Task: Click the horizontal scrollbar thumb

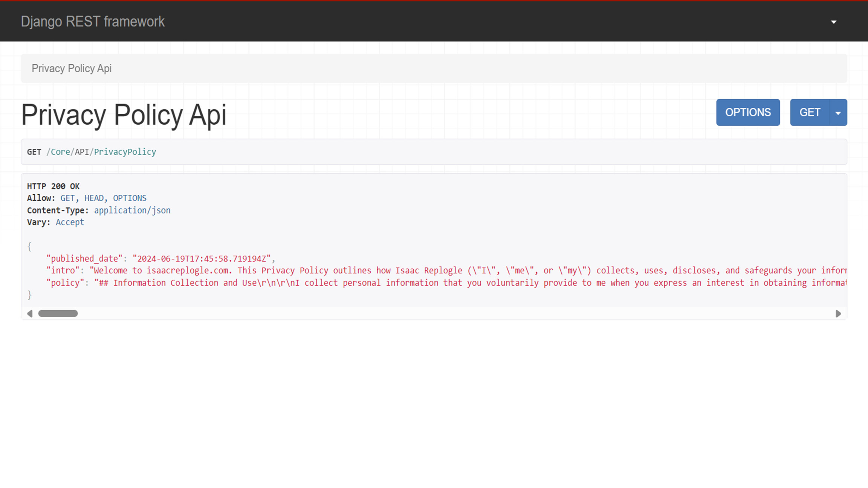Action: [58, 313]
